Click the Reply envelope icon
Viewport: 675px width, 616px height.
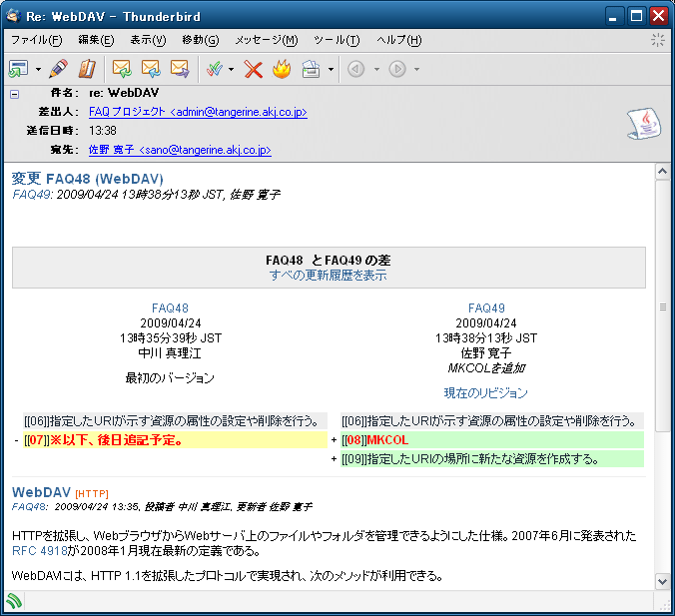pos(122,69)
